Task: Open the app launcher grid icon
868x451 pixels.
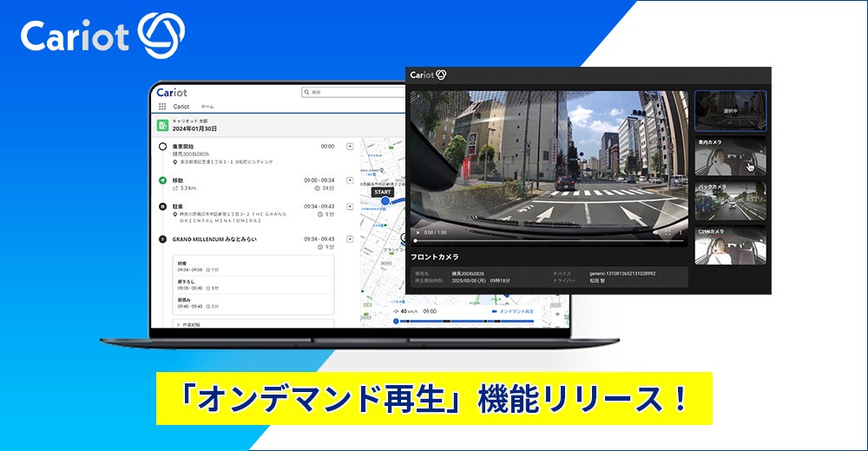Action: tap(162, 107)
